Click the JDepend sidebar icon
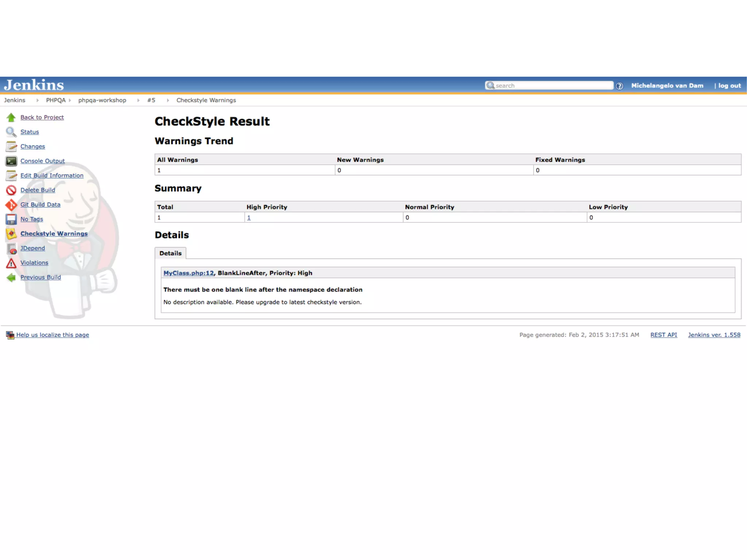The width and height of the screenshot is (747, 560). pos(11,249)
